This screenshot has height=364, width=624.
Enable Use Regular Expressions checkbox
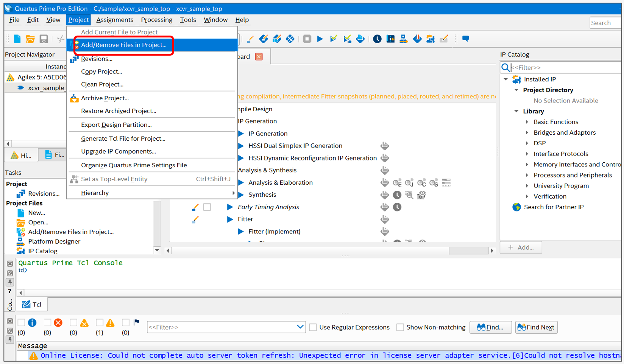(x=313, y=327)
